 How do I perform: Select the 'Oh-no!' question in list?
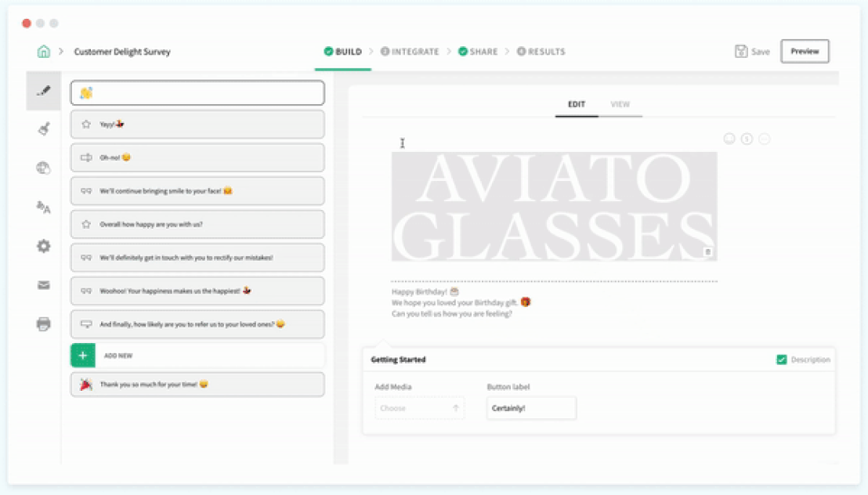pyautogui.click(x=197, y=157)
